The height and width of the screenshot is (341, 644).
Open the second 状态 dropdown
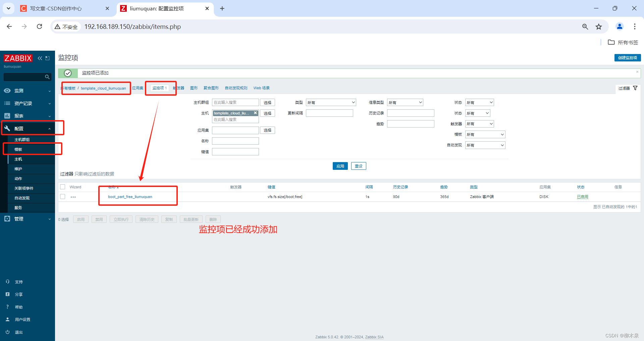click(x=478, y=113)
